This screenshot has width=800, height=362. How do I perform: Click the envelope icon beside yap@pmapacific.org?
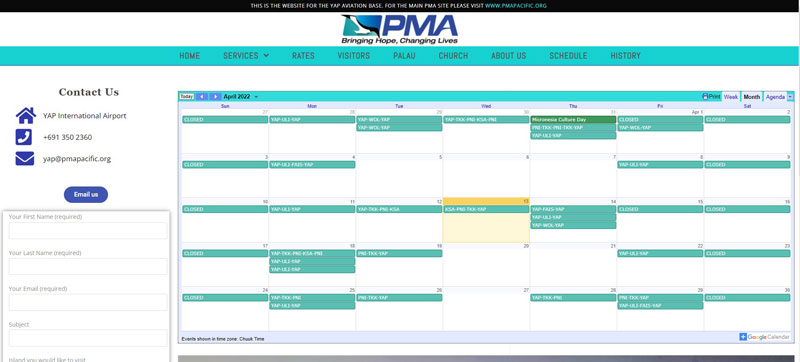tap(24, 159)
